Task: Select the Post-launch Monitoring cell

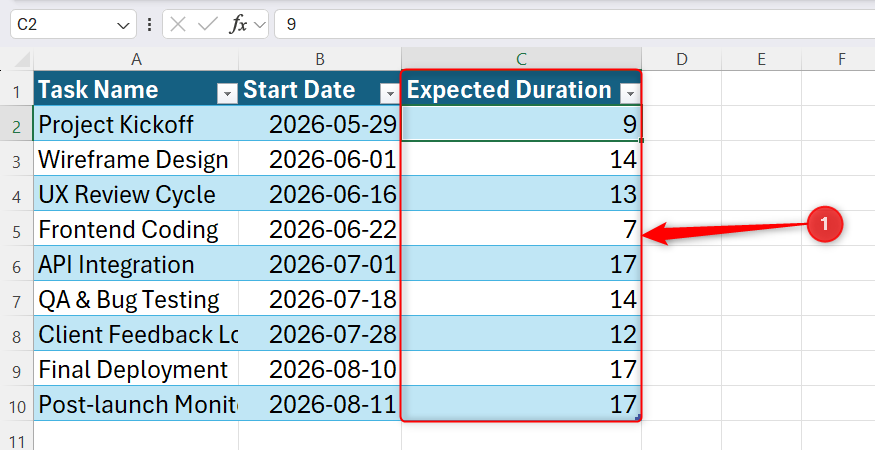Action: 136,403
